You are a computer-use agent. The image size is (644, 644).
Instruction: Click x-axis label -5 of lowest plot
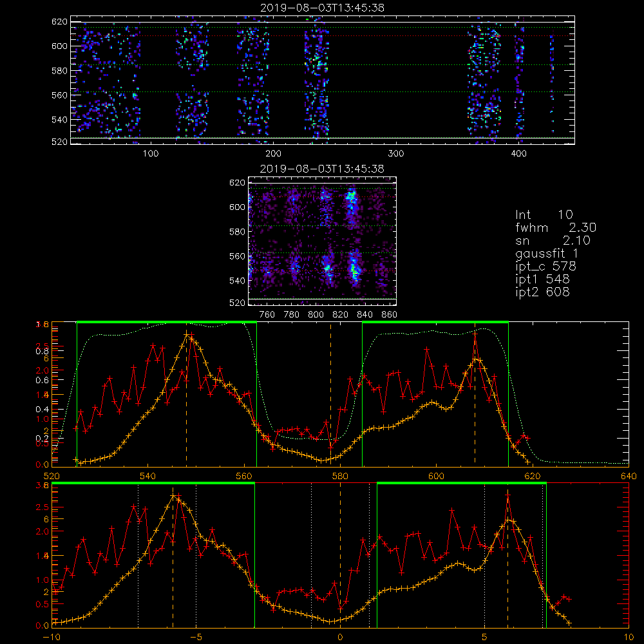point(196,638)
